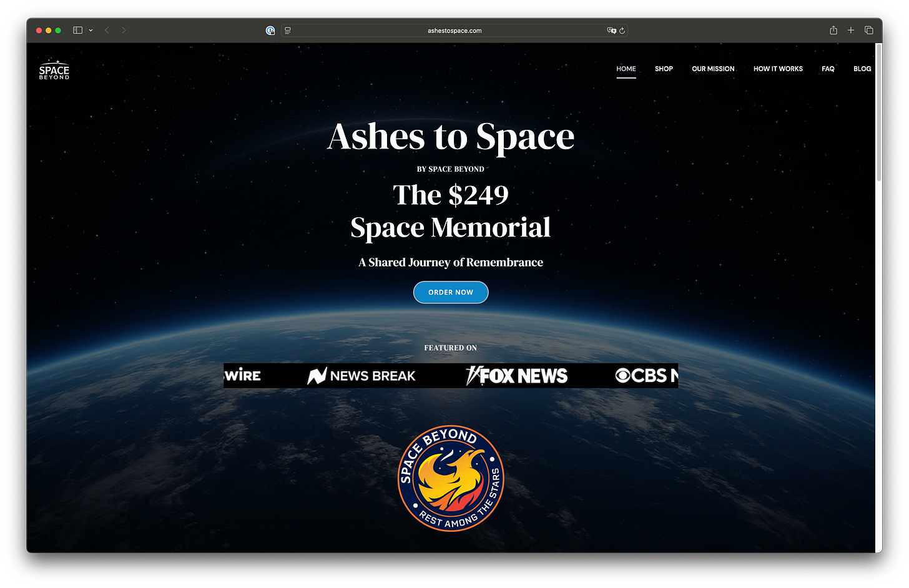
Task: Click the Space Beyond phoenix badge
Action: tap(451, 479)
